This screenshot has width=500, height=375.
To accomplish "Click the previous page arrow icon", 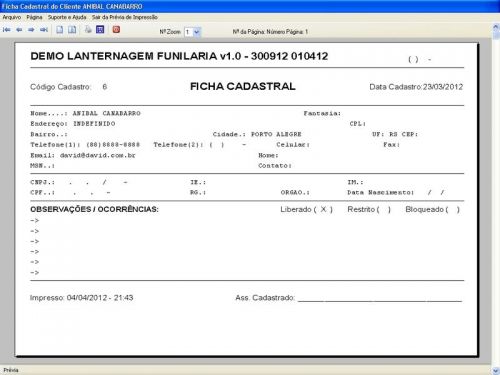I will (x=19, y=30).
